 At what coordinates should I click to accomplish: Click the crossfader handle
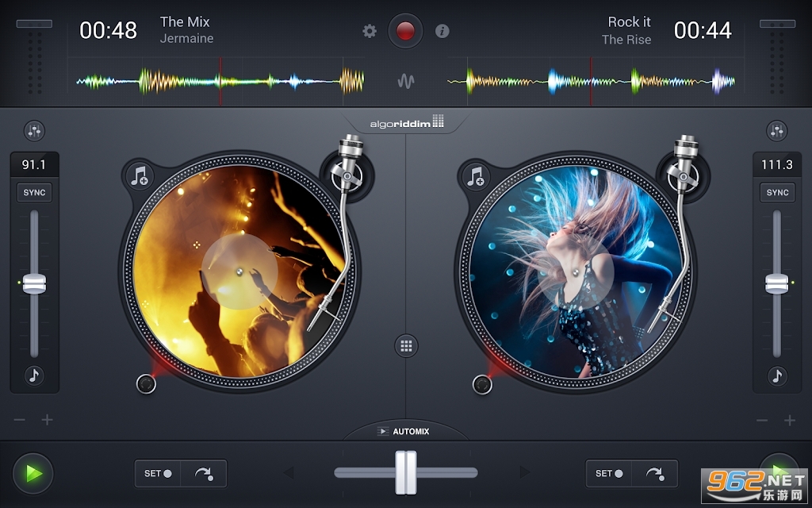pyautogui.click(x=406, y=472)
